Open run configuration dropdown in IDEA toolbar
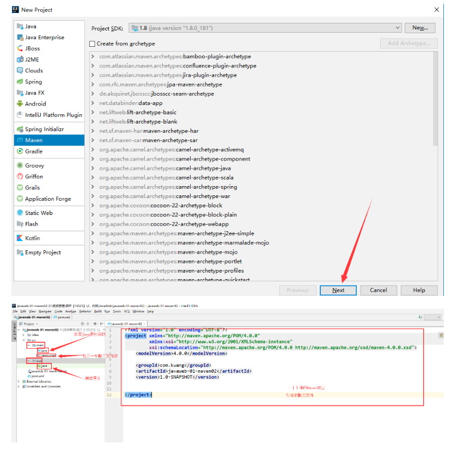Viewport: 476px width, 450px height. click(x=432, y=317)
